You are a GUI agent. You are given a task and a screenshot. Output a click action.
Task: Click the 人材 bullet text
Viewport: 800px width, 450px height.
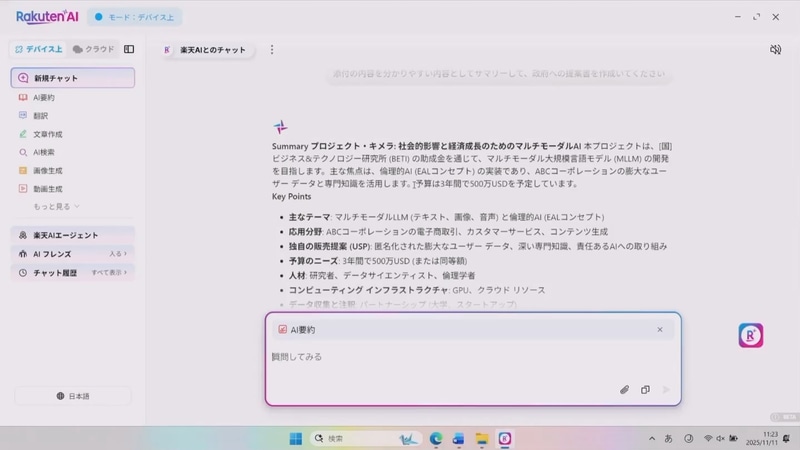(x=382, y=276)
